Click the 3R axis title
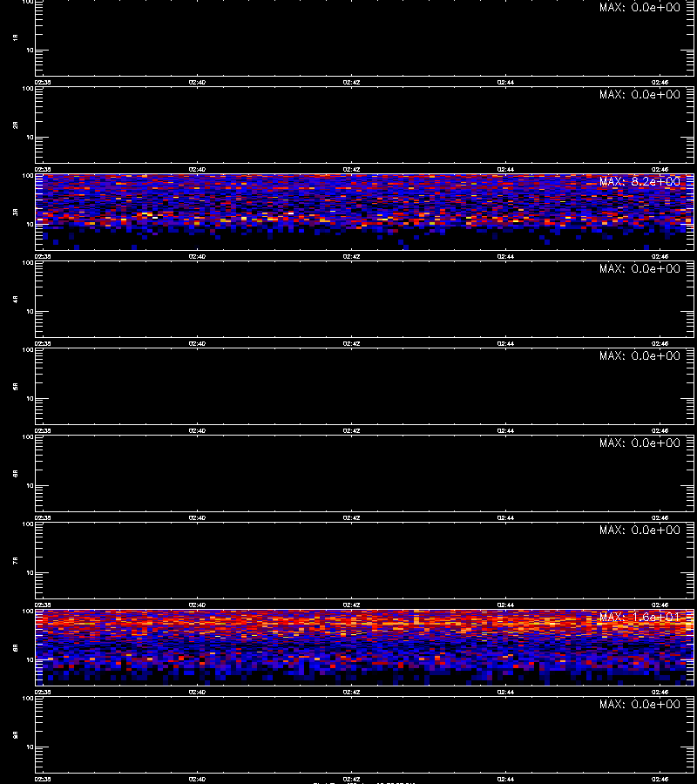This screenshot has height=784, width=697. [x=16, y=212]
